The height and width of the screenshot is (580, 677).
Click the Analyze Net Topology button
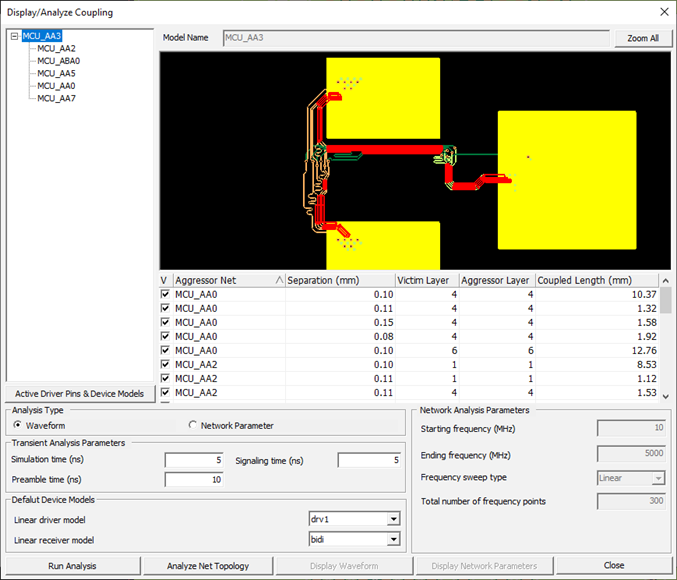[x=209, y=566]
